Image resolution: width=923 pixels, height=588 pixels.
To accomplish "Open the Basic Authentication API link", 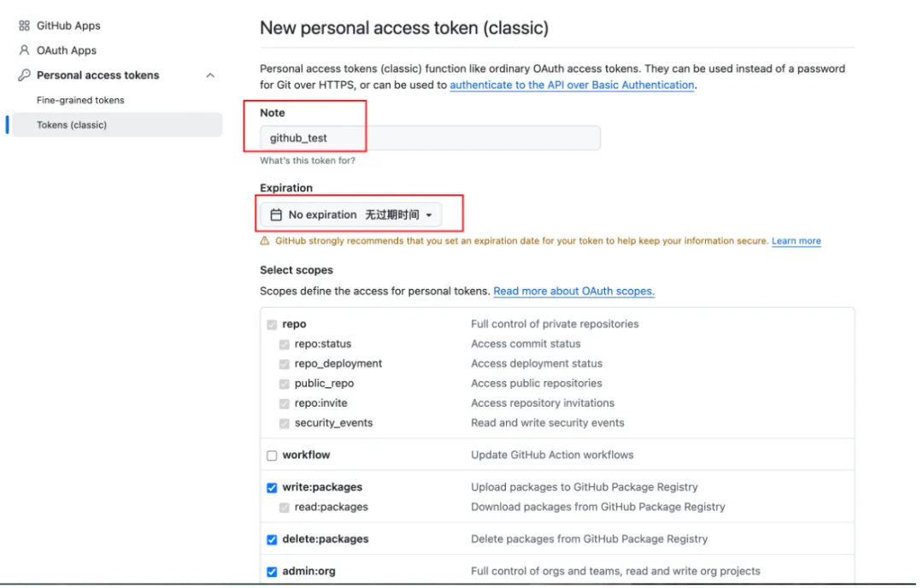I will point(572,85).
